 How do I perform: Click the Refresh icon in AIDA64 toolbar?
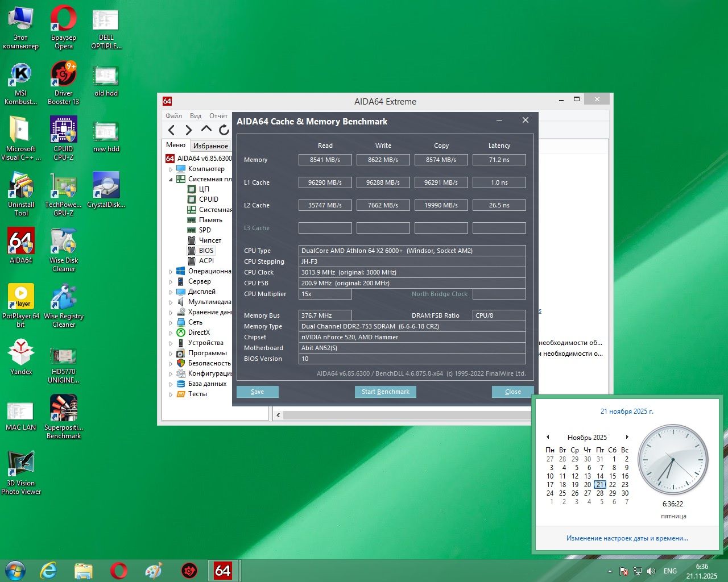click(x=224, y=130)
